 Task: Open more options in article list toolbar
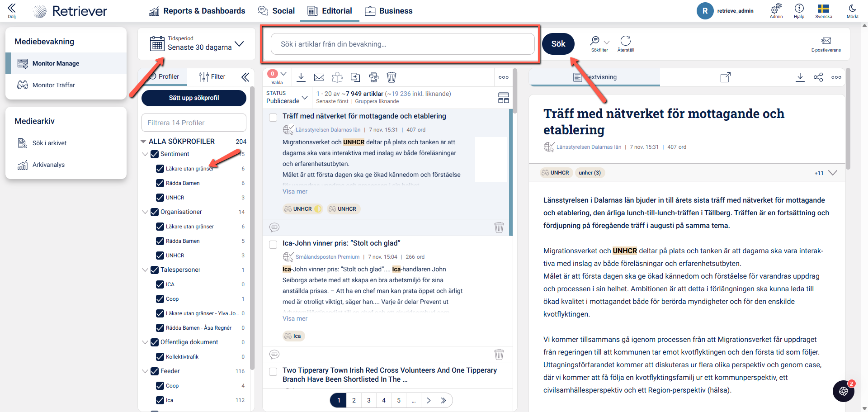[504, 77]
